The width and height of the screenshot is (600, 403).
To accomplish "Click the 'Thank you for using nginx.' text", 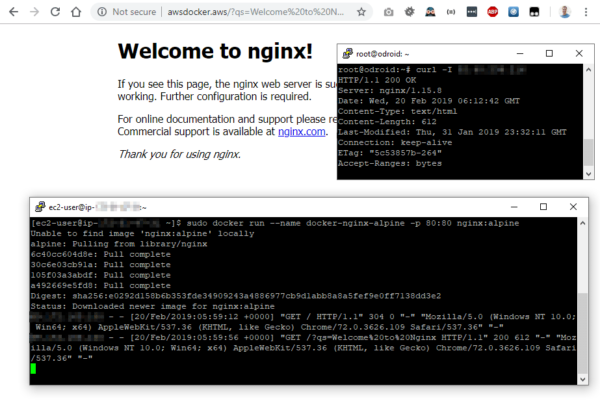I will (179, 154).
